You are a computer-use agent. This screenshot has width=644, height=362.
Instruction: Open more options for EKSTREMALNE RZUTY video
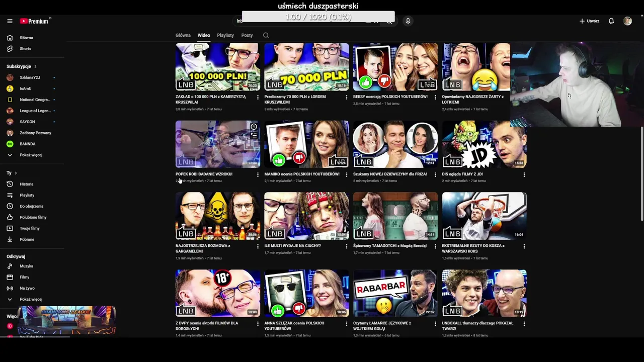pyautogui.click(x=524, y=246)
